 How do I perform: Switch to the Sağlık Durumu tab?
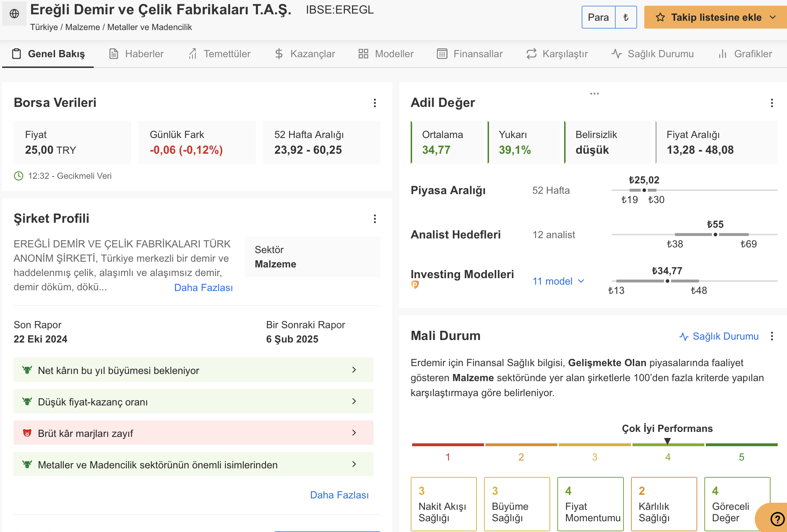tap(652, 54)
